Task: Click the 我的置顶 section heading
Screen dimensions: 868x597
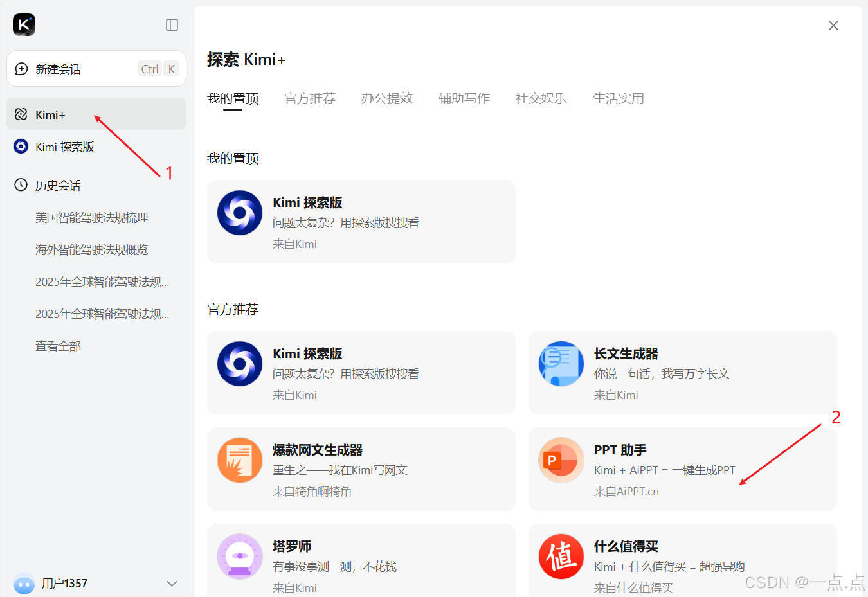Action: pos(233,158)
